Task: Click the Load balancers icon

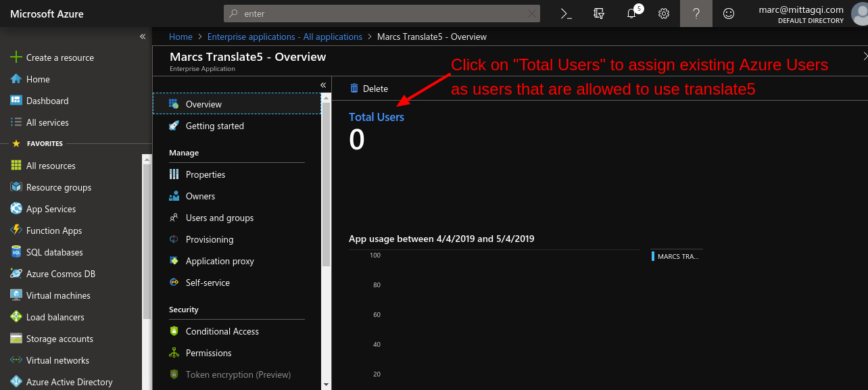Action: coord(16,317)
